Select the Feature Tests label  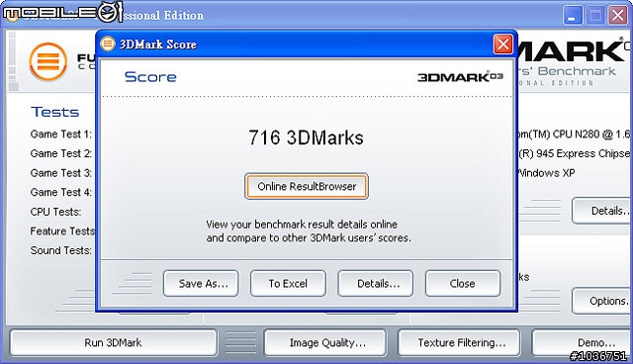[x=62, y=230]
